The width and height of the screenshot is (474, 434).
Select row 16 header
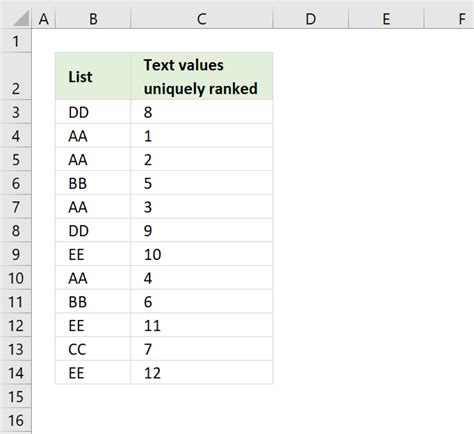pos(16,420)
